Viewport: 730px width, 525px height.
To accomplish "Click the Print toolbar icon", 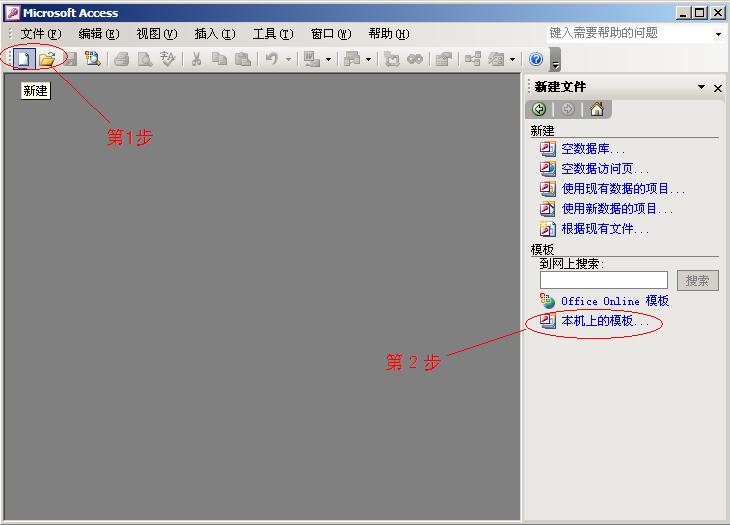I will 122,59.
